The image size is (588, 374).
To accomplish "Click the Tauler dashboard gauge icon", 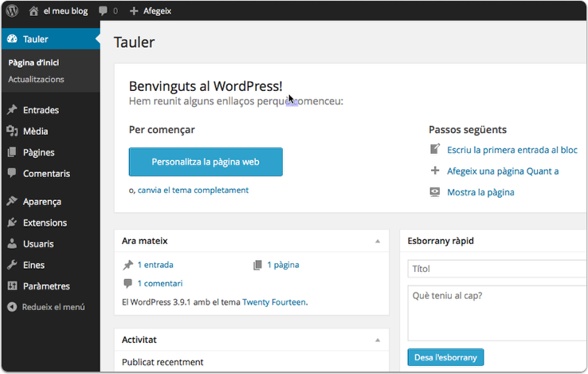I will [12, 39].
